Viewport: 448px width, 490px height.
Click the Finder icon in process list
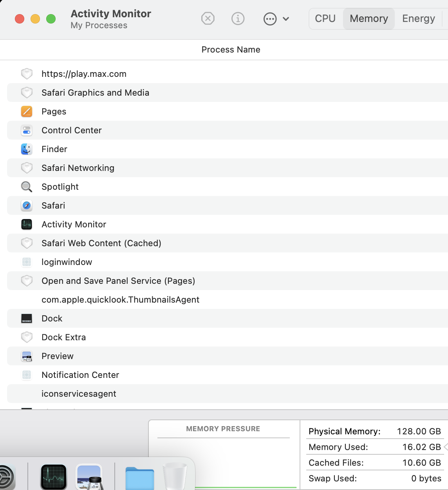click(27, 149)
